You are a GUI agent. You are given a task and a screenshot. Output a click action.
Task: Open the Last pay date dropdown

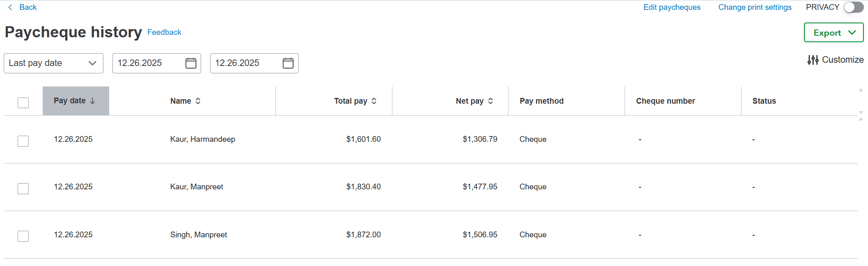(53, 63)
